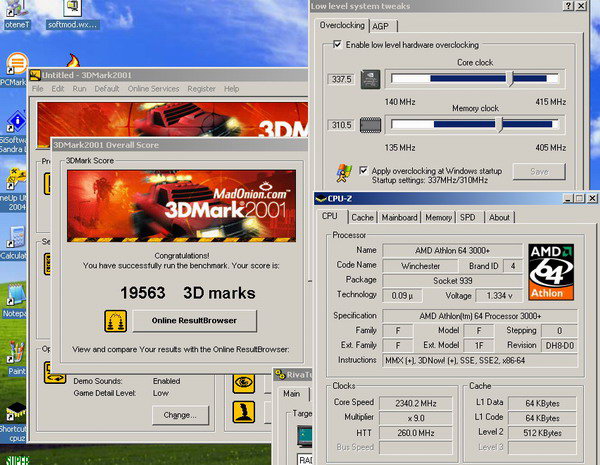The image size is (600, 465).
Task: Click the yellow options icon beside Demo Sounds
Action: pyautogui.click(x=55, y=372)
